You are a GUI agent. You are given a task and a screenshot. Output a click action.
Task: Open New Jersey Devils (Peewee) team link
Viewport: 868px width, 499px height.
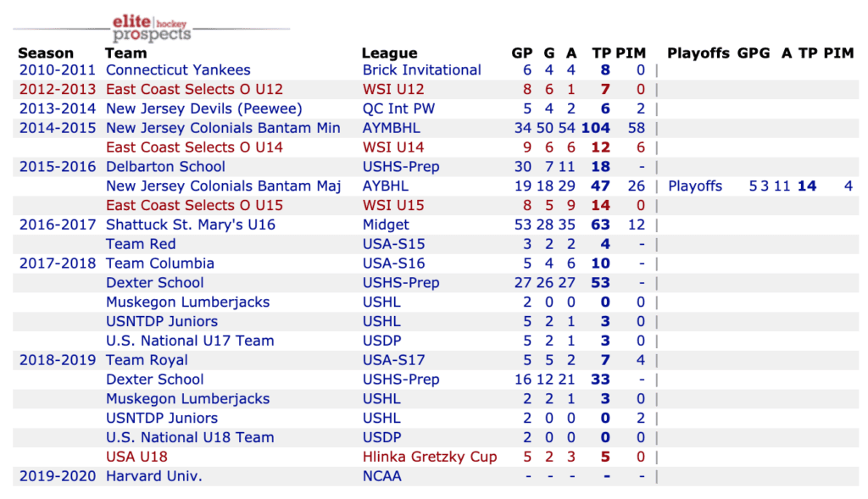203,109
